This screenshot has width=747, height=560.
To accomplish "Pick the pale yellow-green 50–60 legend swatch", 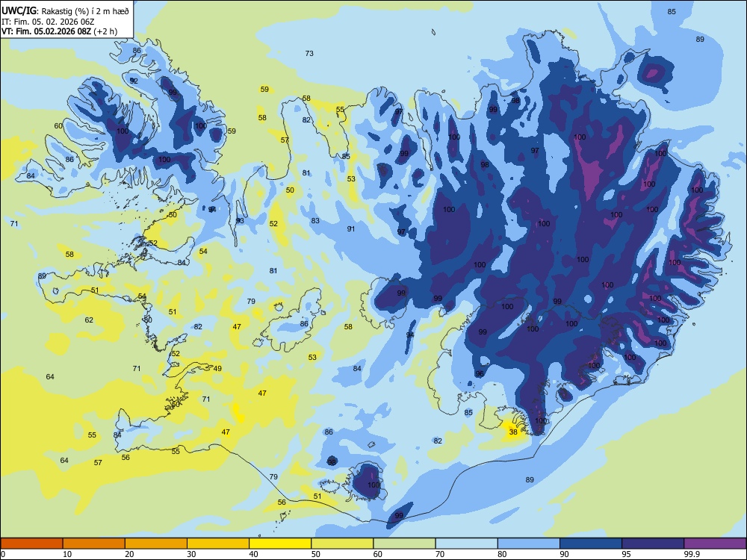I will click(x=342, y=544).
